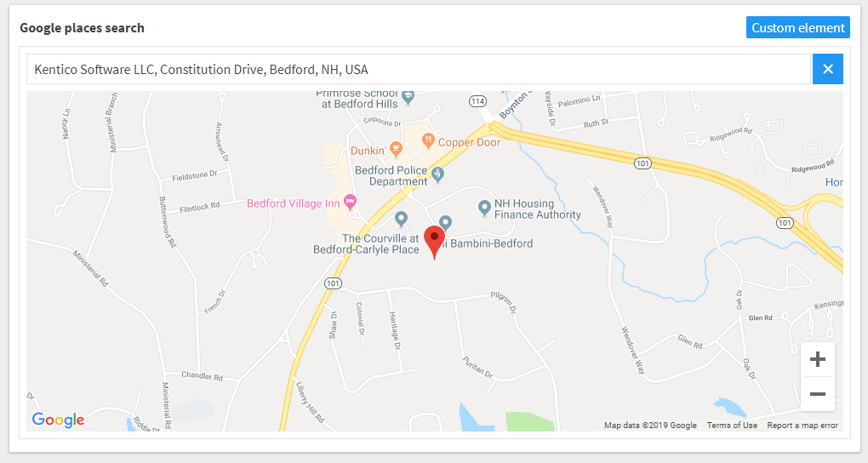The height and width of the screenshot is (463, 868).
Task: Select the Bedford Village Inn hotel marker
Action: [x=350, y=203]
